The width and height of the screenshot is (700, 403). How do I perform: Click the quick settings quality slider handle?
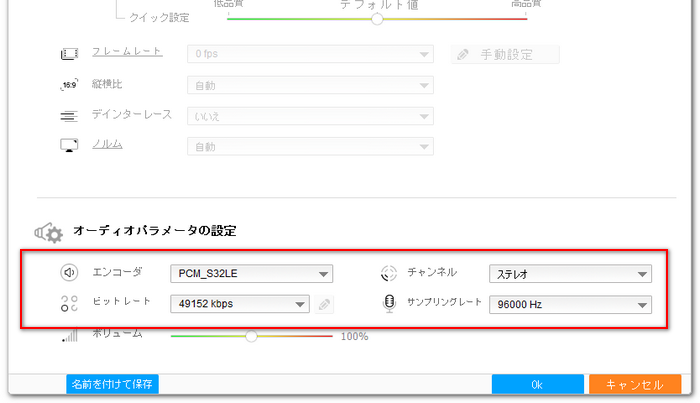377,19
